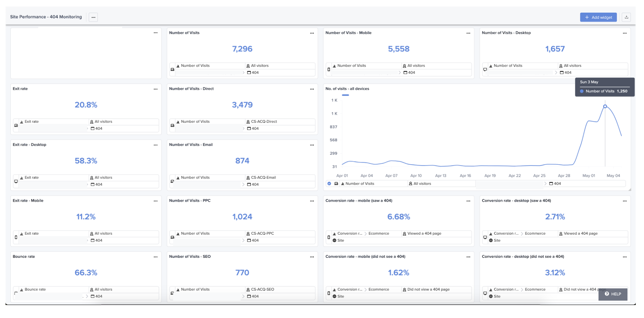
Task: Toggle the checked series checkbox under chart
Action: pyautogui.click(x=329, y=184)
